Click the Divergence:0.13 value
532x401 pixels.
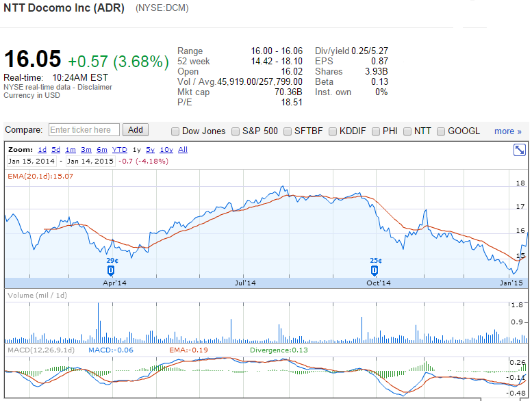coord(279,350)
